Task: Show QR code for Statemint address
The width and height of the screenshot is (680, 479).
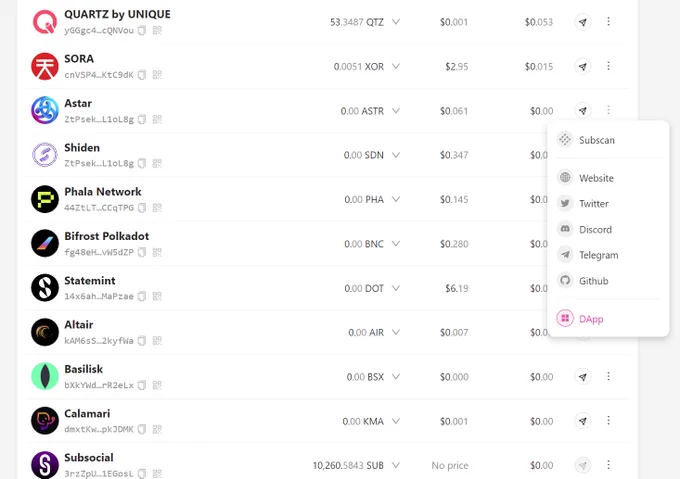Action: [x=157, y=296]
